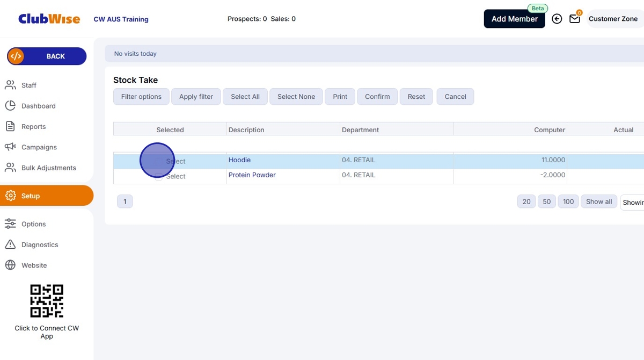Open the Staff people icon
This screenshot has height=360, width=644.
point(10,85)
